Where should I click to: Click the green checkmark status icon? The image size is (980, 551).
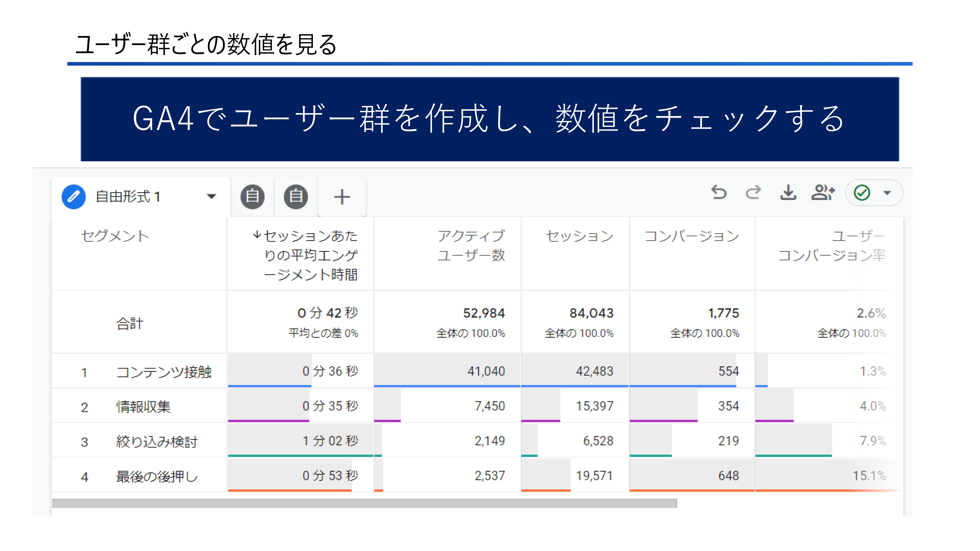point(862,193)
